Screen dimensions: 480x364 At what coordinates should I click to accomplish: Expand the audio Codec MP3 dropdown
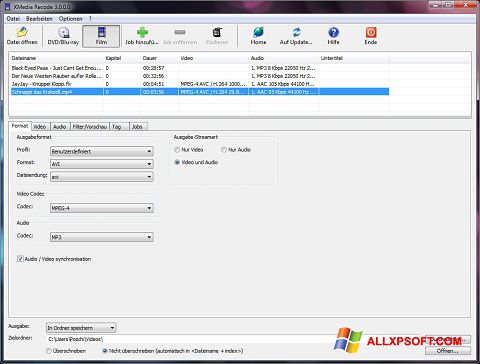click(102, 237)
